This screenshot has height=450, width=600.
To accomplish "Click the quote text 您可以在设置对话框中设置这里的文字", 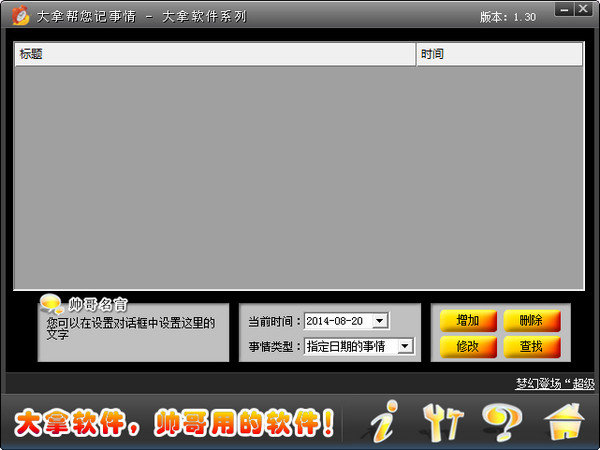I will pyautogui.click(x=130, y=329).
